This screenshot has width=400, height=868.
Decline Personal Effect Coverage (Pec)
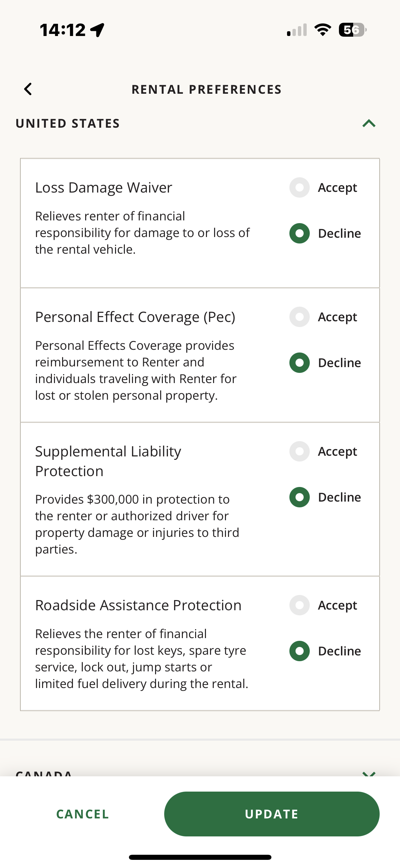click(300, 363)
